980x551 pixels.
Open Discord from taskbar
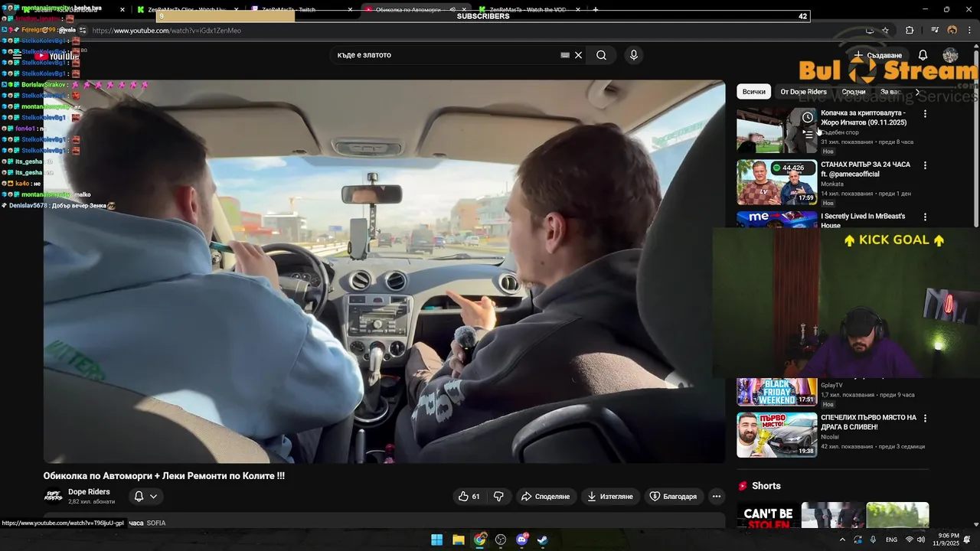tap(522, 540)
